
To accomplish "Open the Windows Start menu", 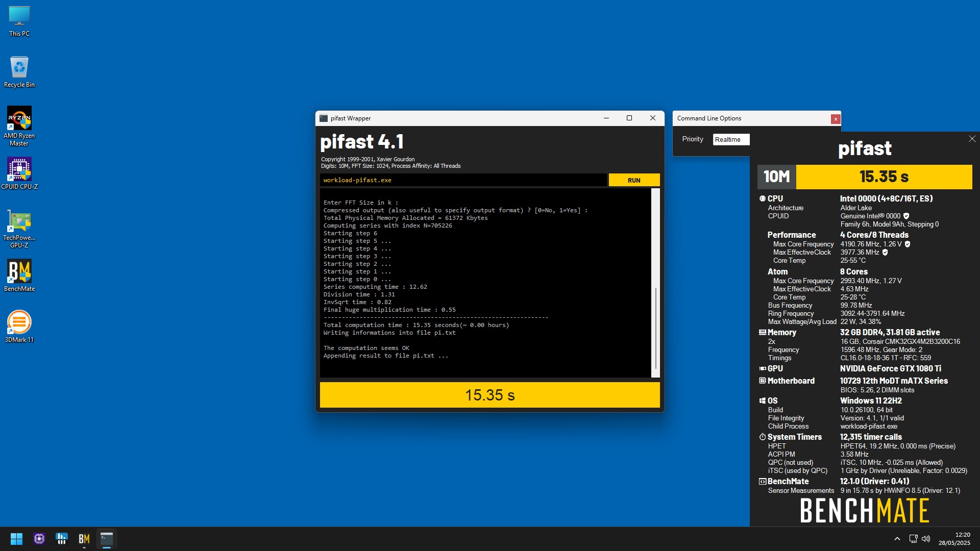I will coord(16,539).
